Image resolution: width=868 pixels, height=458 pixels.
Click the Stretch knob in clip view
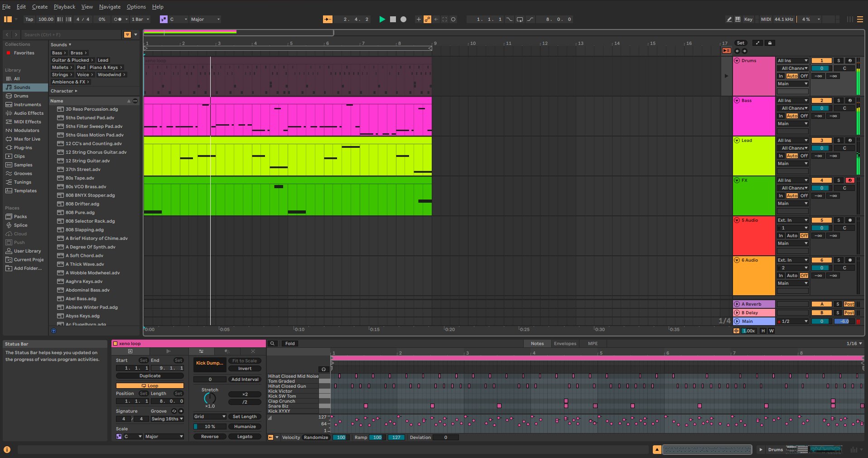click(x=210, y=399)
